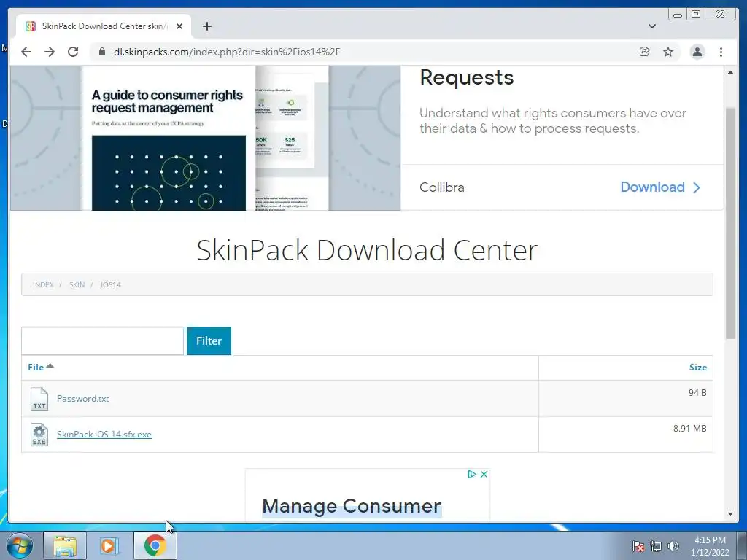
Task: Open the Password.txt file link
Action: point(83,399)
